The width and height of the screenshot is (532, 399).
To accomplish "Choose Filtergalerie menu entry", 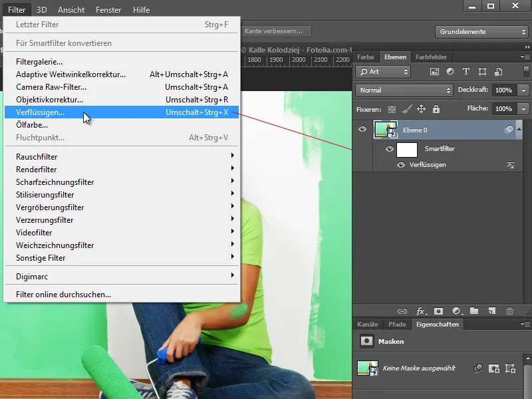I will coord(122,62).
